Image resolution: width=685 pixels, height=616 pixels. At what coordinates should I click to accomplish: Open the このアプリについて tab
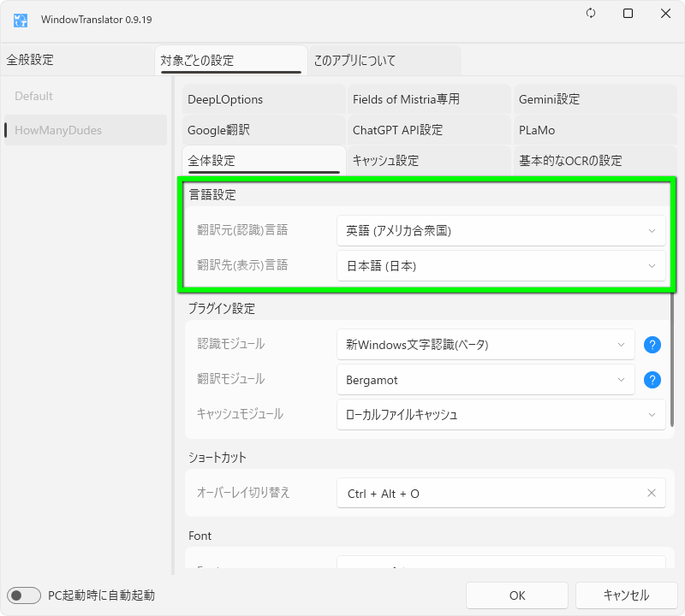(384, 61)
